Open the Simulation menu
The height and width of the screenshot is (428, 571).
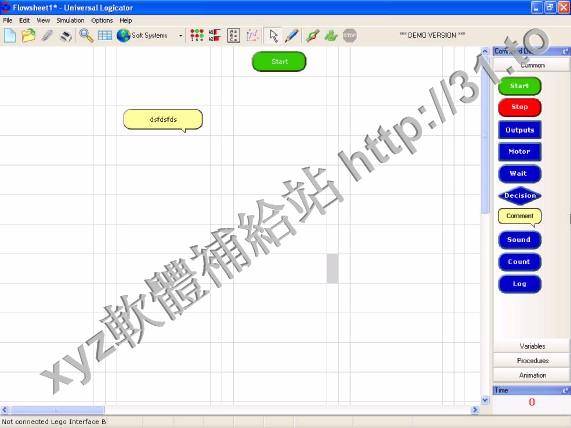[x=70, y=20]
